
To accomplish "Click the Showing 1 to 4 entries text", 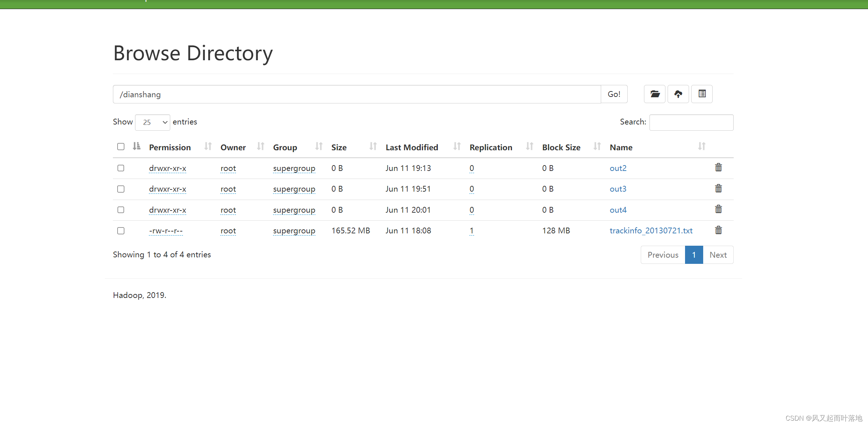I will coord(162,254).
